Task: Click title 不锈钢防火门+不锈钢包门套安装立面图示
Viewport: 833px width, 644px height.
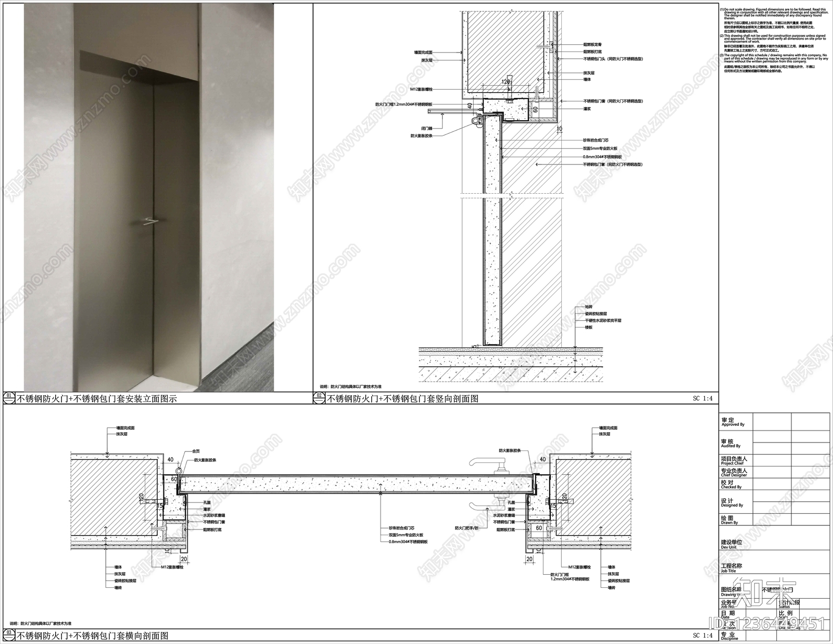Action: 97,399
